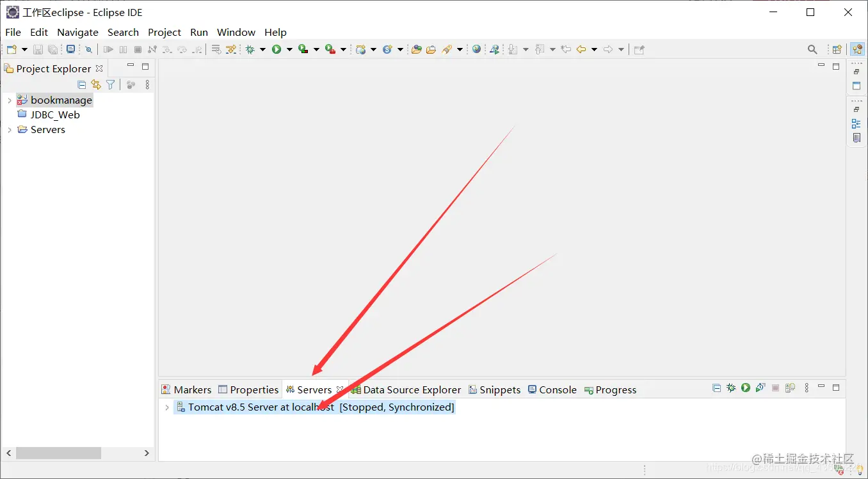Click Publish to the server icon
Viewport: 868px width, 479px height.
790,388
